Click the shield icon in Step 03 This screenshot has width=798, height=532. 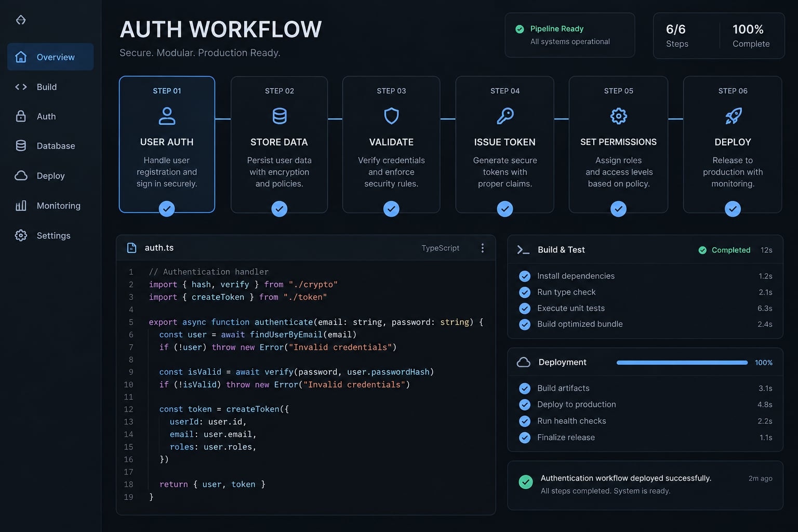tap(391, 116)
